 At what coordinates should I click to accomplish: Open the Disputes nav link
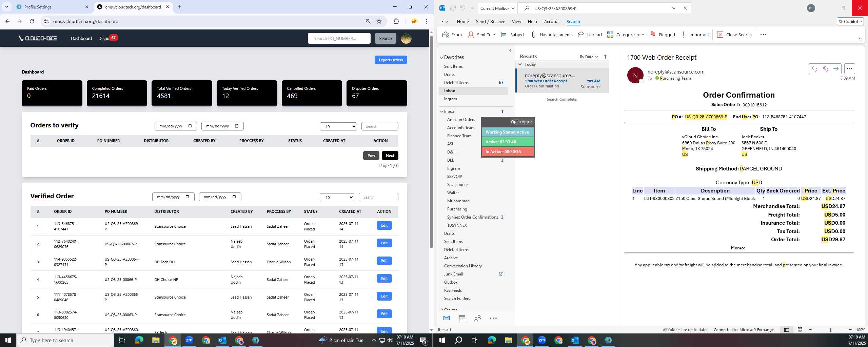104,38
